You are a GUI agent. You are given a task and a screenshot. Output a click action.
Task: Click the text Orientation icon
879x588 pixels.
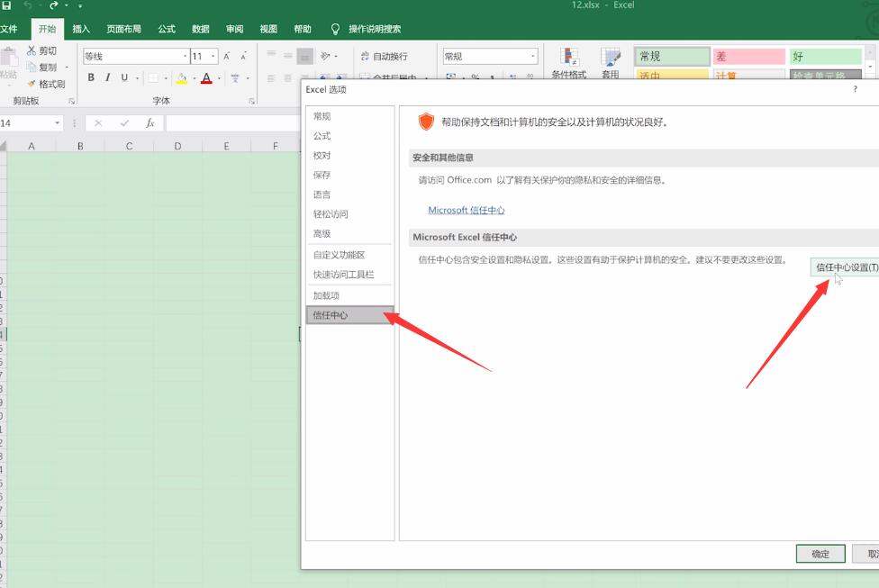coord(325,56)
